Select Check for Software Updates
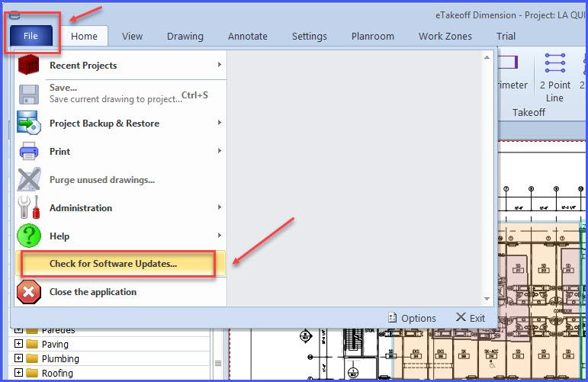The height and width of the screenshot is (382, 588). point(120,264)
